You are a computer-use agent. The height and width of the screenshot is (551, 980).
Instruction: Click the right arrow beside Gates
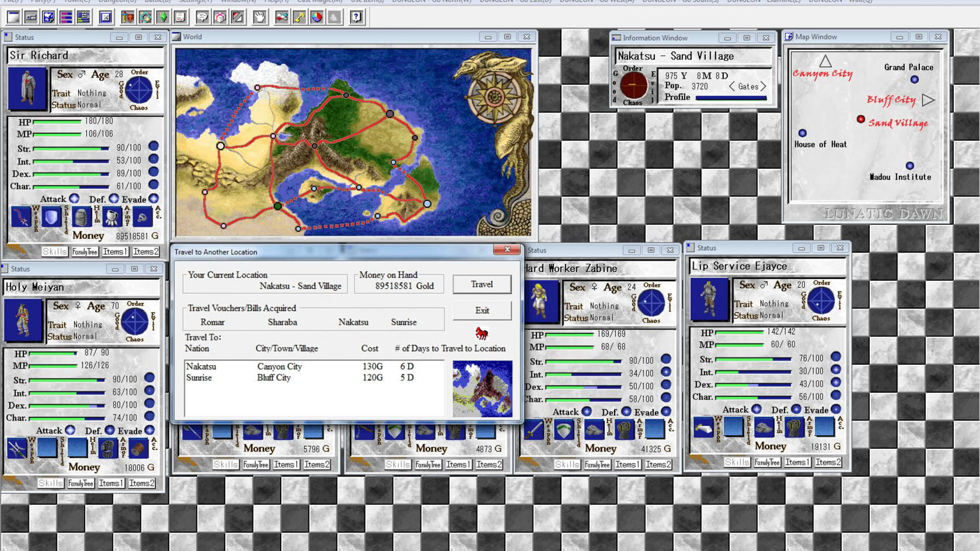(763, 86)
